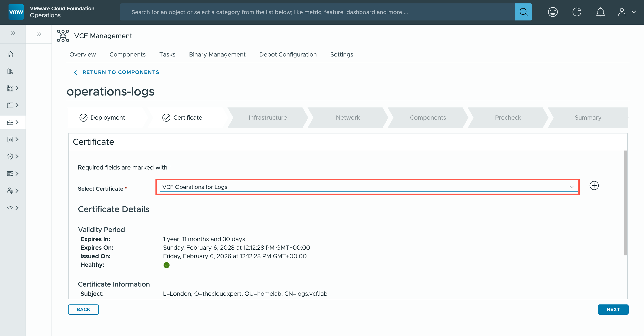The image size is (644, 336).
Task: Click the refresh icon in header
Action: pyautogui.click(x=577, y=12)
